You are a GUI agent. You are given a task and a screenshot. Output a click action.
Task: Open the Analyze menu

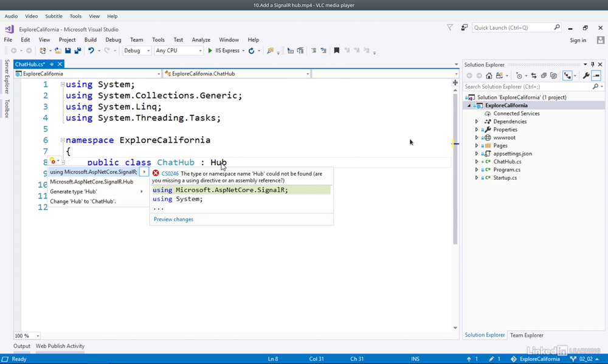tap(201, 40)
